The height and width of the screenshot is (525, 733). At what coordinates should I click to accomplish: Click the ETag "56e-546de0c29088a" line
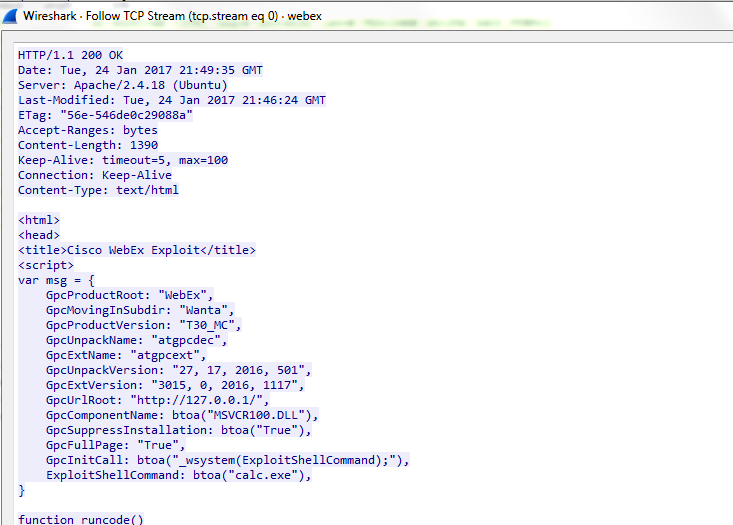105,115
